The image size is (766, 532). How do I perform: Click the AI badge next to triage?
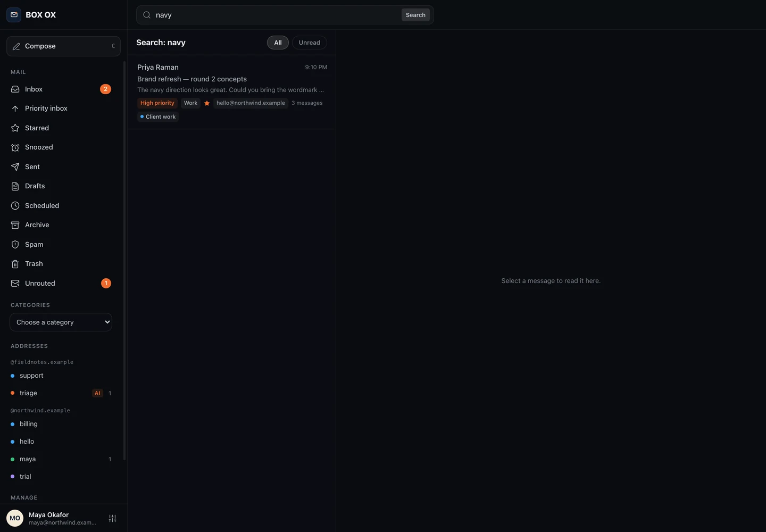97,393
